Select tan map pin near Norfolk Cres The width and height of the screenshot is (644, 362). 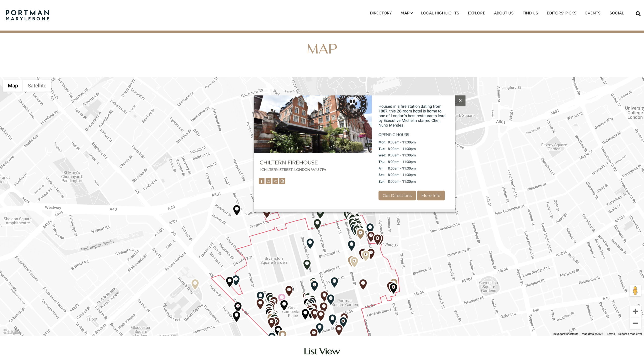pyautogui.click(x=195, y=284)
